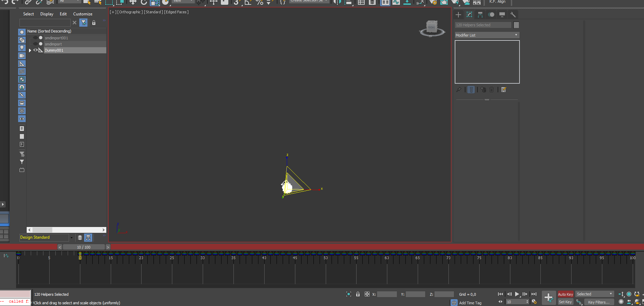Screen dimensions: 644x306
Task: Toggle the Display Cameras filter in Scene Explorer
Action: [x=22, y=56]
